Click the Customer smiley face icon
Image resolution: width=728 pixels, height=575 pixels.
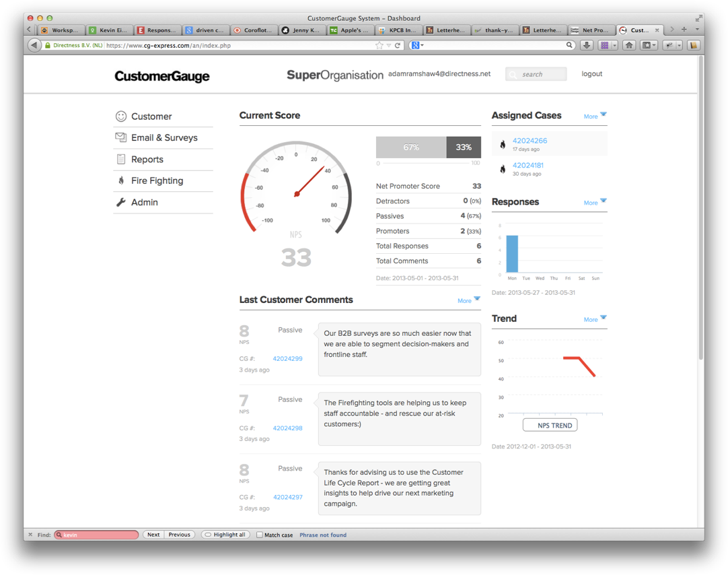point(121,116)
